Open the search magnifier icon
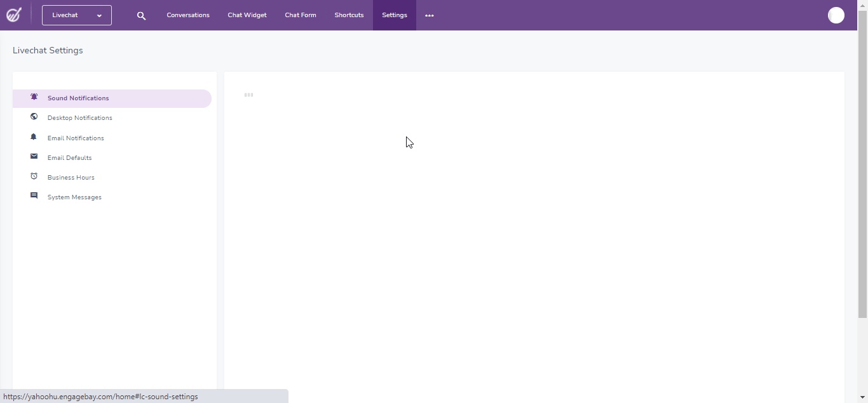The height and width of the screenshot is (403, 868). [x=141, y=16]
